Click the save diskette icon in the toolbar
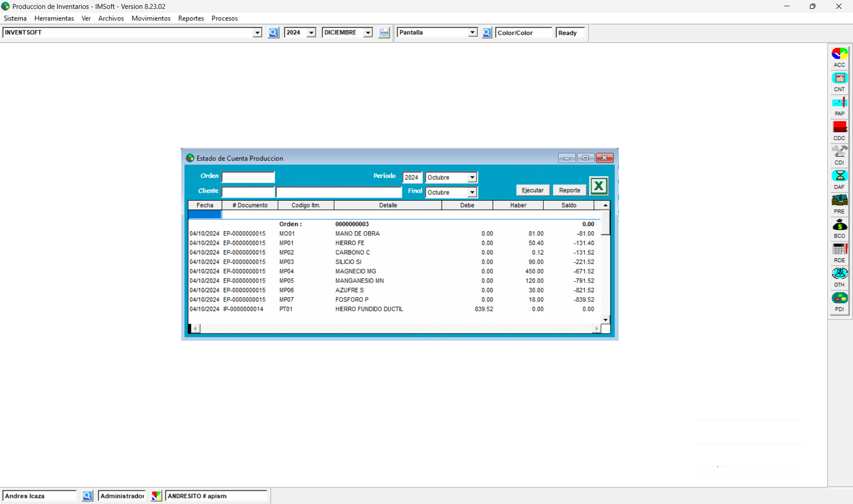This screenshot has height=504, width=853. pos(384,32)
